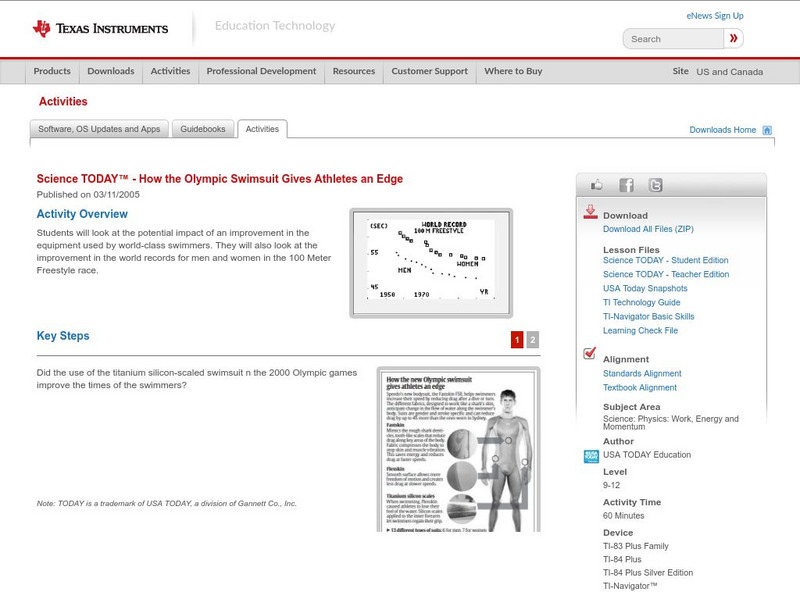Open the Downloads menu
The height and width of the screenshot is (592, 800).
pyautogui.click(x=111, y=71)
